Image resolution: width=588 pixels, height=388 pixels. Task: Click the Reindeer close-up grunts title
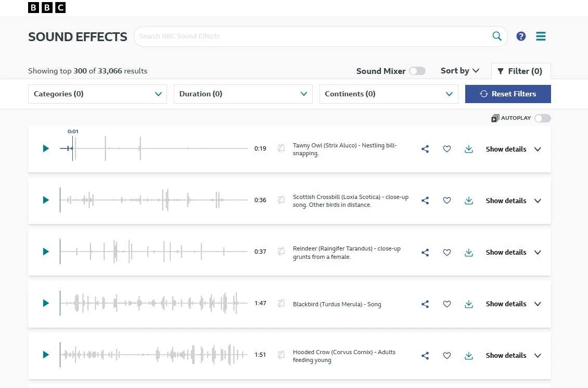(x=347, y=253)
